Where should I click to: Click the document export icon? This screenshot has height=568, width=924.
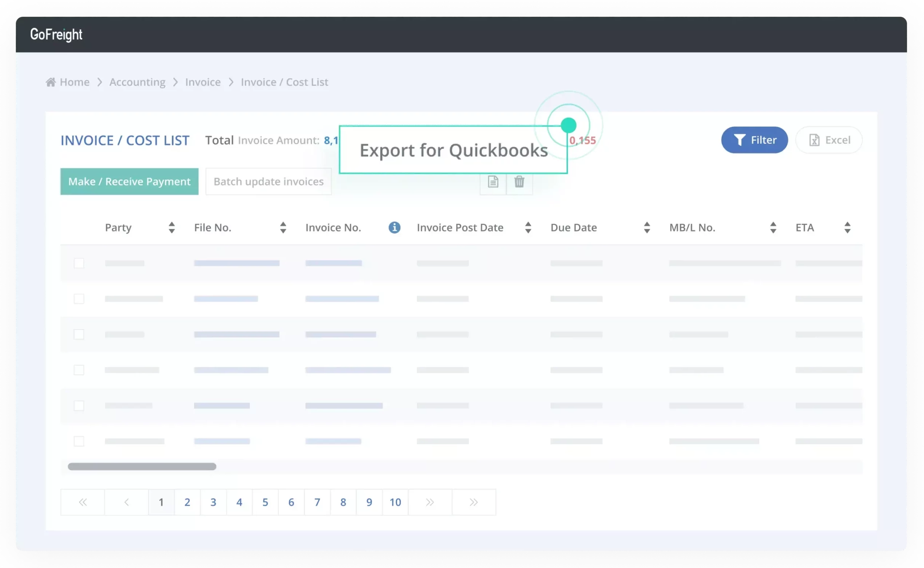click(x=493, y=182)
